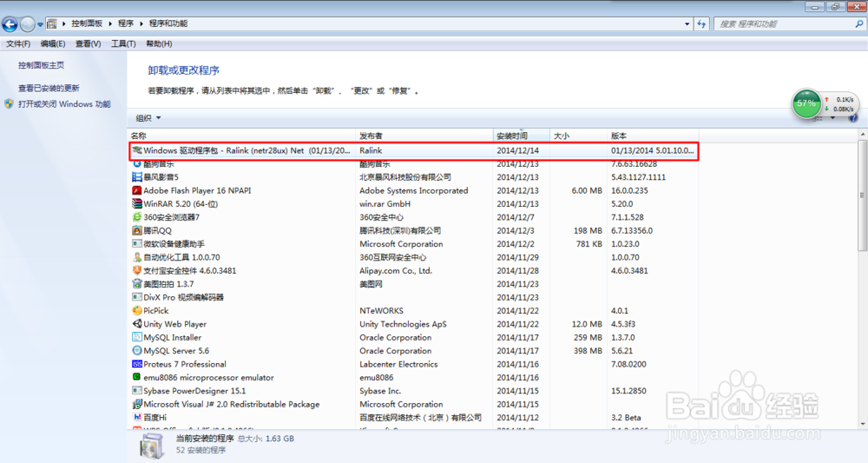Click the scrollbar down arrow

coord(863,424)
